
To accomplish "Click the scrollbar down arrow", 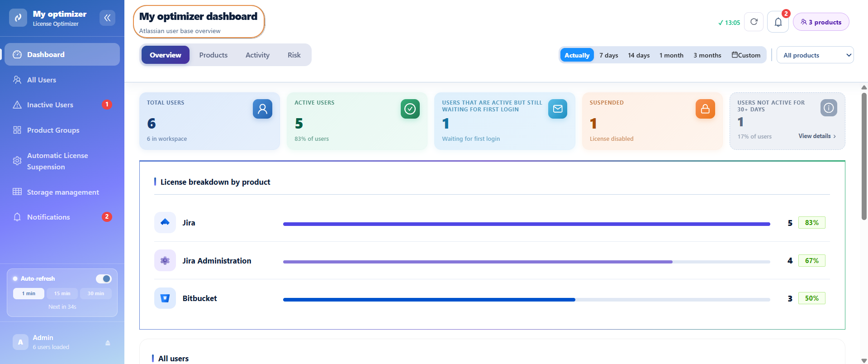I will click(x=864, y=360).
